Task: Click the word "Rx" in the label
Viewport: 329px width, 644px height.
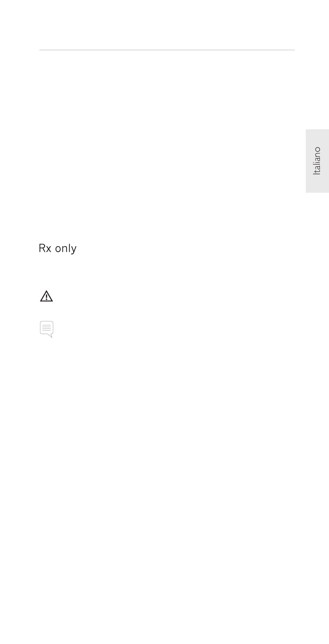Action: (x=45, y=248)
